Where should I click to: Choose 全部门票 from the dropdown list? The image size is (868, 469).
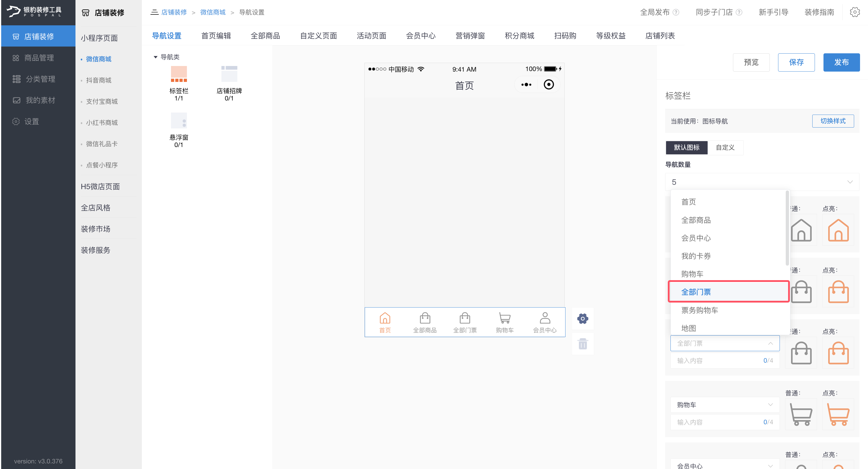(728, 292)
